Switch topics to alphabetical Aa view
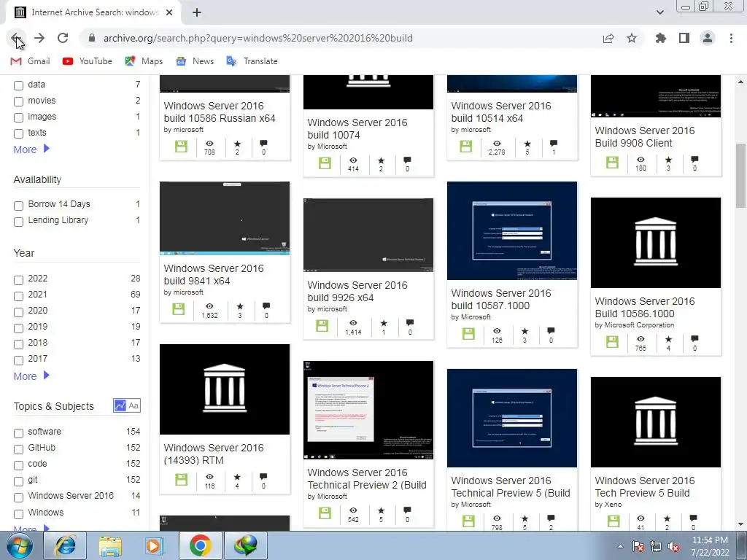747x560 pixels. pyautogui.click(x=133, y=405)
